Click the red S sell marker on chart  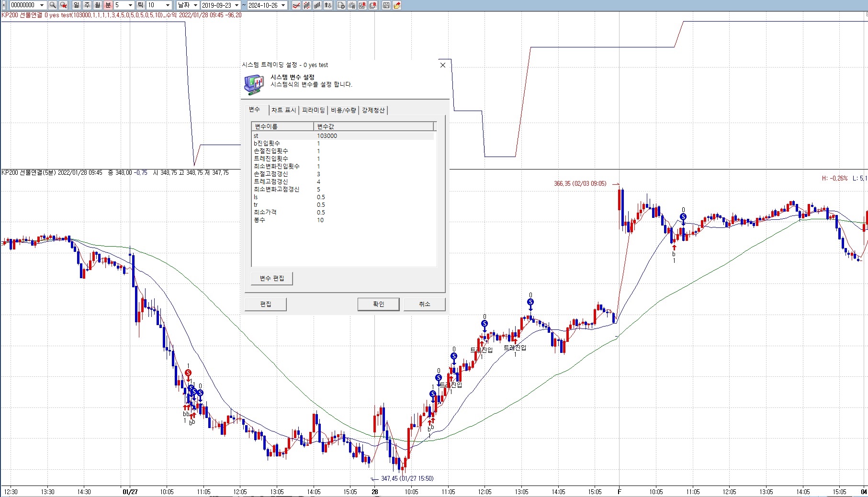(x=188, y=373)
